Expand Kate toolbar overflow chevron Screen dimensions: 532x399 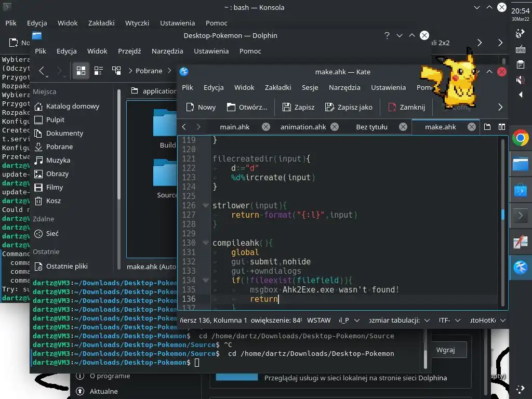(x=500, y=107)
